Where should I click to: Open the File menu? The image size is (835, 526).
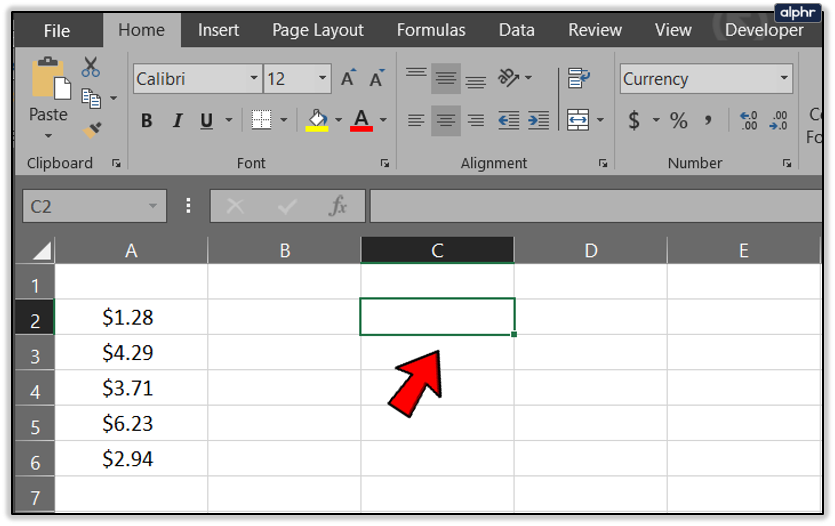(x=57, y=30)
